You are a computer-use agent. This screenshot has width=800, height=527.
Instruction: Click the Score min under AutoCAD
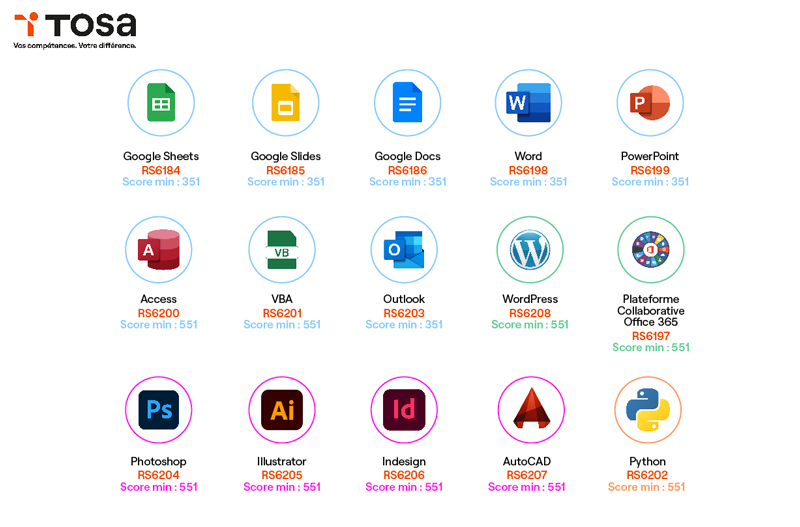[527, 487]
